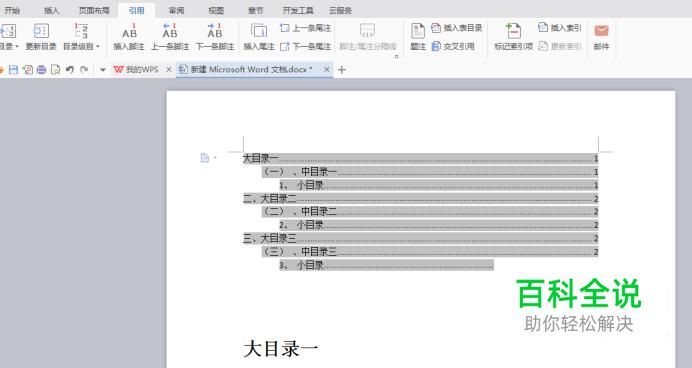
Task: Switch to the 插入 ribbon tab
Action: (x=52, y=10)
